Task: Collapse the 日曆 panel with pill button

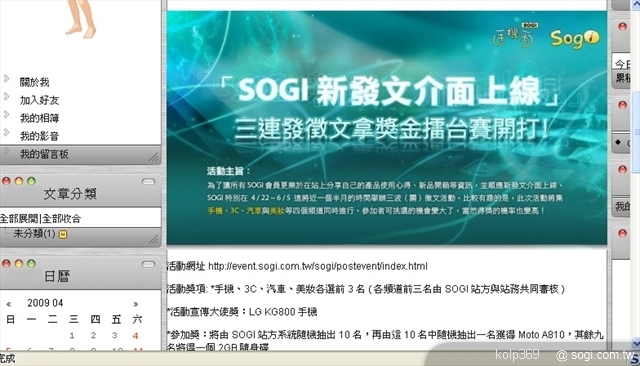Action: click(x=148, y=264)
